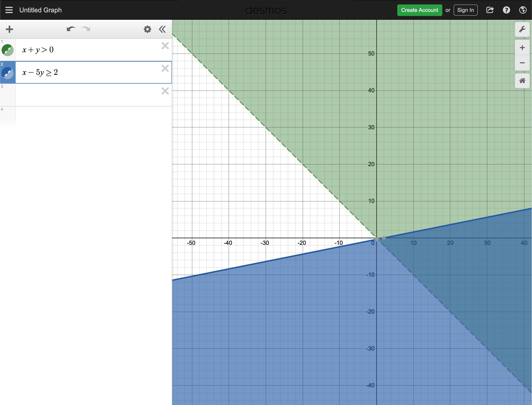Screen dimensions: 532x405
Task: Undo the last action
Action: point(71,29)
